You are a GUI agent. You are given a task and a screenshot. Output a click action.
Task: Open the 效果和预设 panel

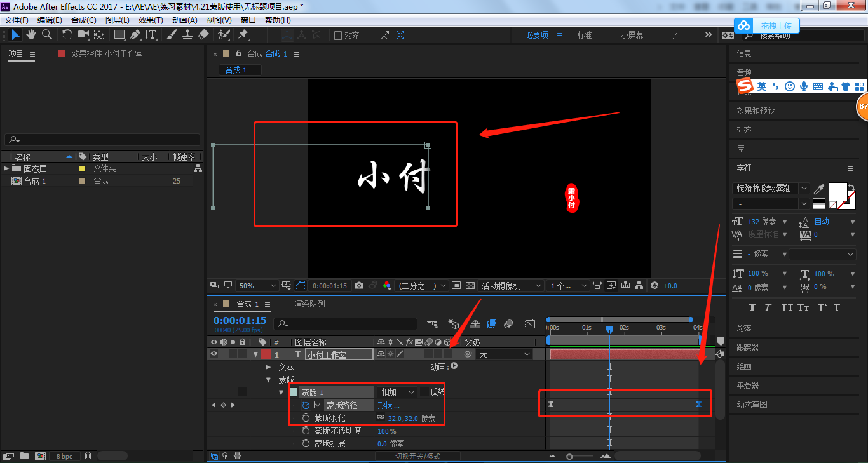pos(756,111)
